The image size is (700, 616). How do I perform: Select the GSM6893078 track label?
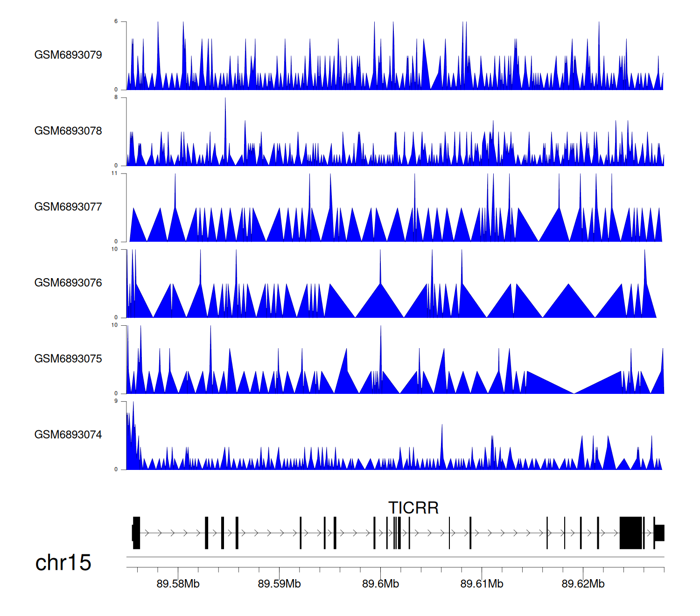[x=68, y=131]
